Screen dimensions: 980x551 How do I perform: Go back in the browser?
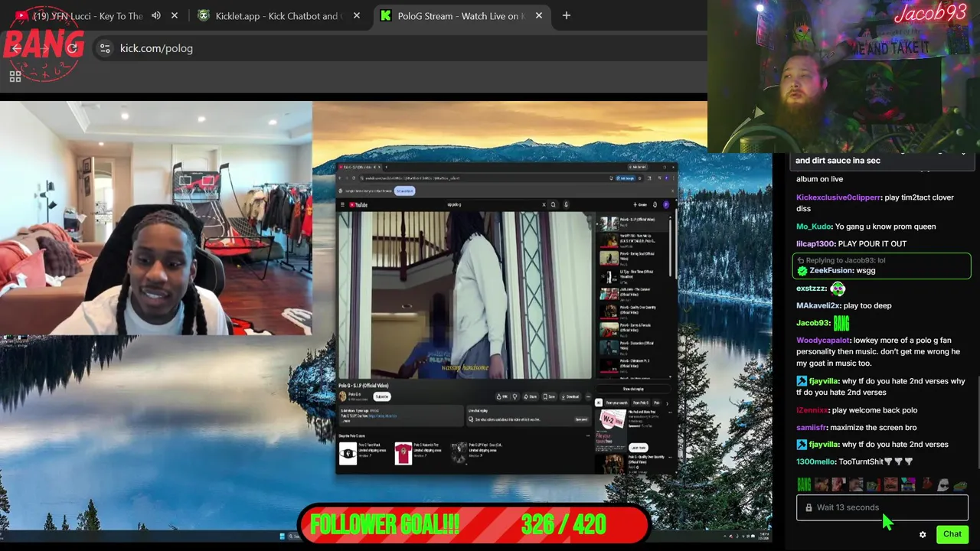[17, 48]
